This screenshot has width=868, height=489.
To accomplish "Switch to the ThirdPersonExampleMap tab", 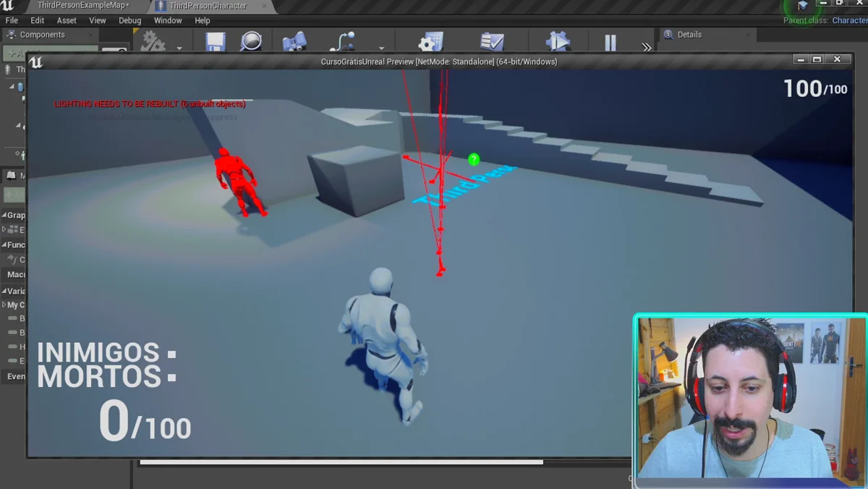I will (x=83, y=6).
